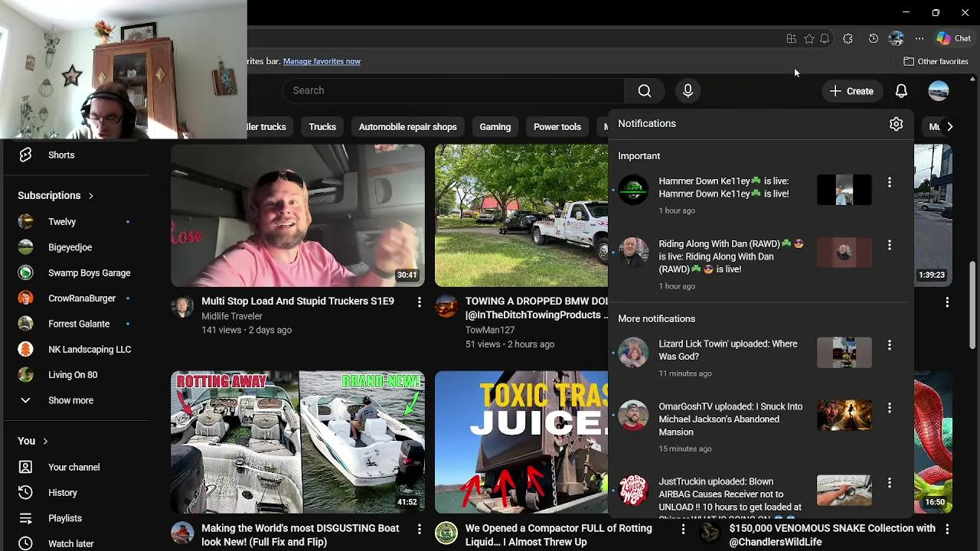Open Edge extensions puzzle icon
This screenshot has width=980, height=551.
pos(848,38)
